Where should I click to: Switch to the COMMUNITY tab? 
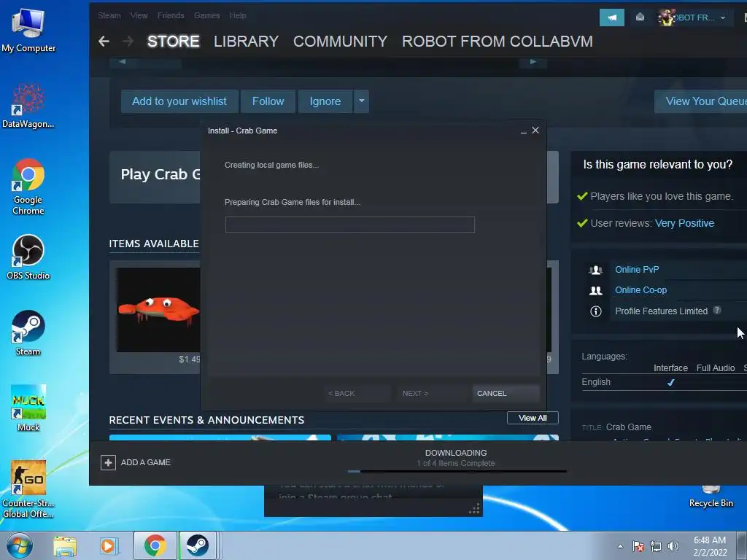coord(340,42)
